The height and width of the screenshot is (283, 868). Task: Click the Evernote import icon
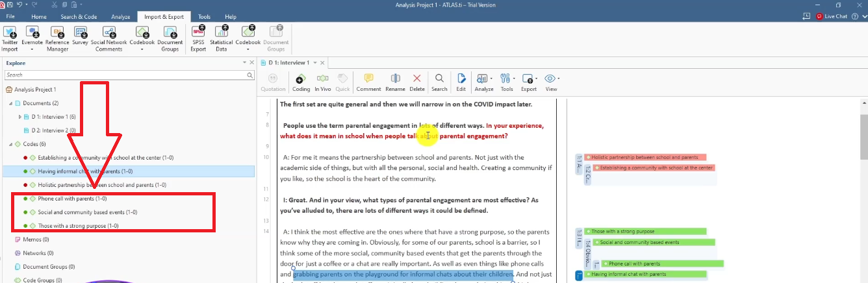(31, 32)
